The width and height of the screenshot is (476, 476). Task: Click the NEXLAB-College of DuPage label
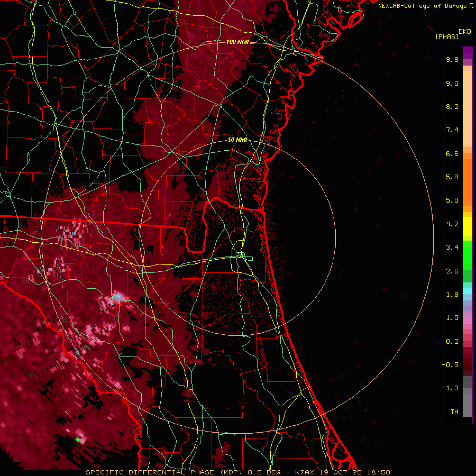point(422,6)
